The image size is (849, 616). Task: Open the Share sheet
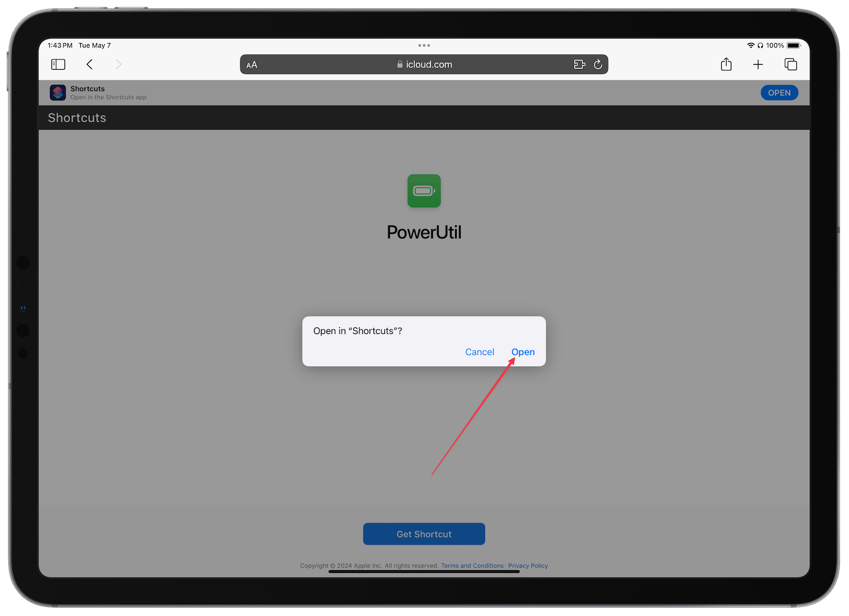coord(726,65)
